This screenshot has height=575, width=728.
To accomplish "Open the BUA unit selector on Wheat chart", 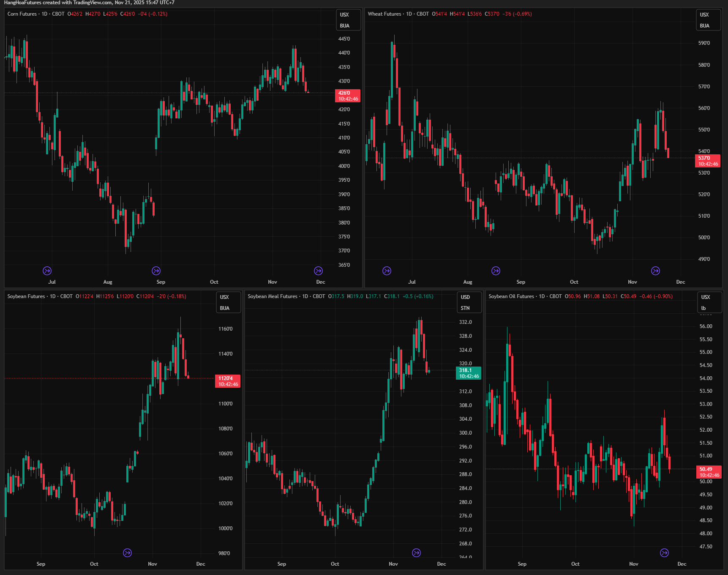I will tap(704, 26).
